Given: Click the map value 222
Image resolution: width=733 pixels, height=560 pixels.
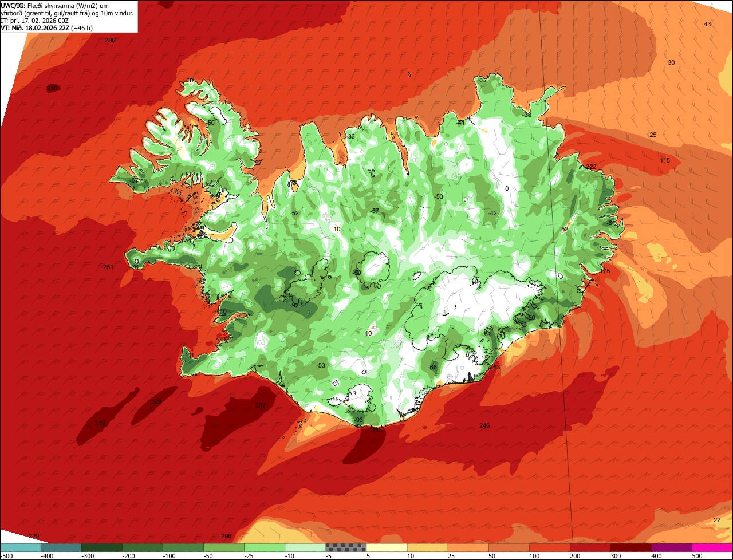Looking at the screenshot, I should [x=591, y=167].
